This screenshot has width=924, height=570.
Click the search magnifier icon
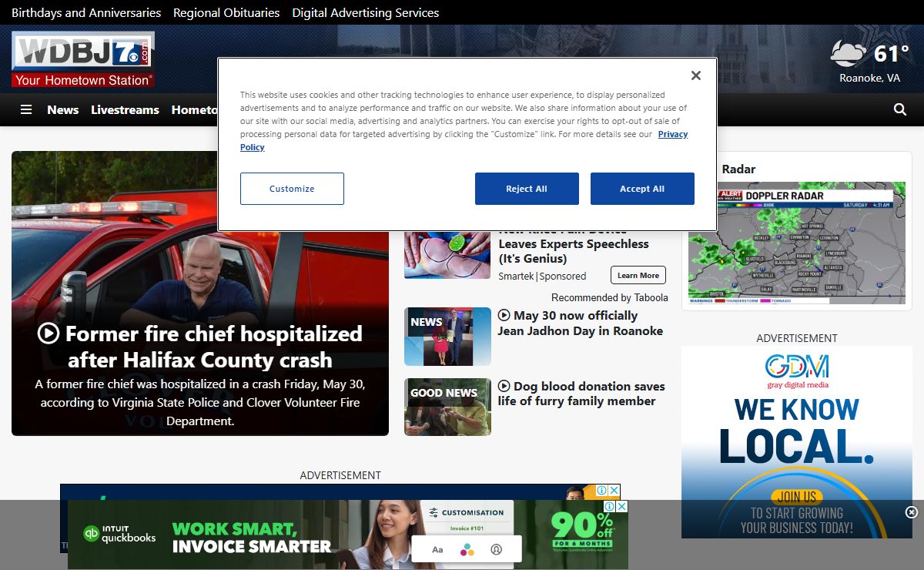pyautogui.click(x=900, y=109)
